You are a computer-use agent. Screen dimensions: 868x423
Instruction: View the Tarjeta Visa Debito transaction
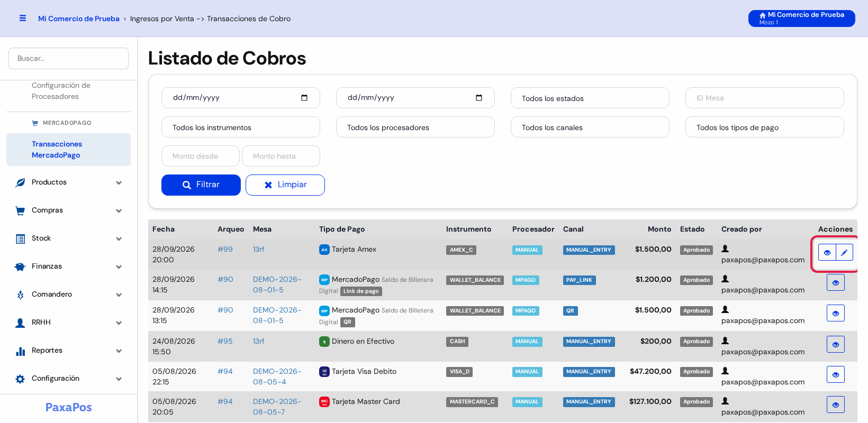click(836, 374)
